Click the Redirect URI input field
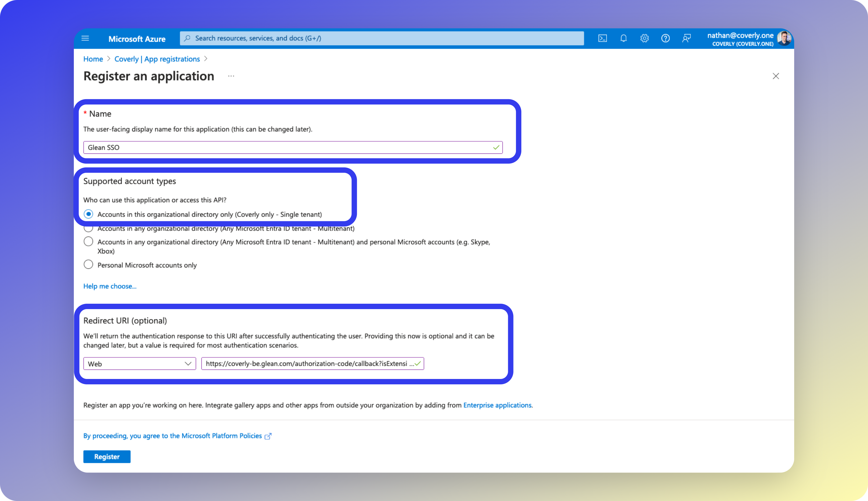Screen dimensions: 868x501 pos(308,364)
